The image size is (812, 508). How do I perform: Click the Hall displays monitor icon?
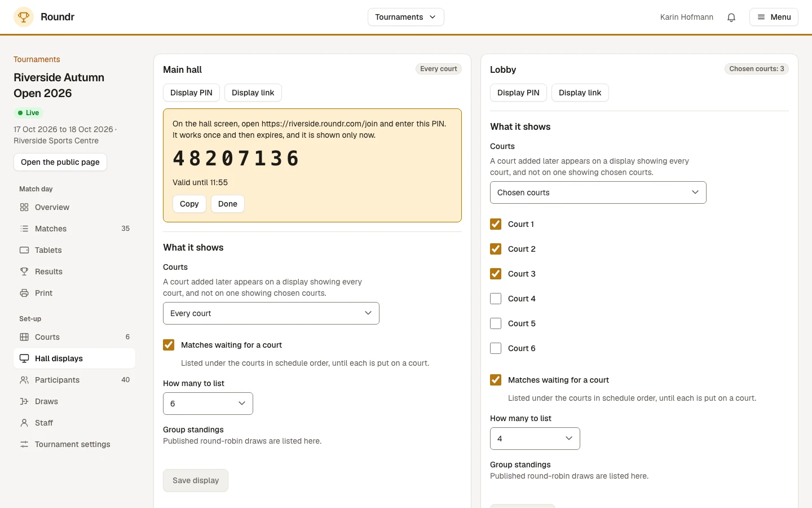[24, 358]
